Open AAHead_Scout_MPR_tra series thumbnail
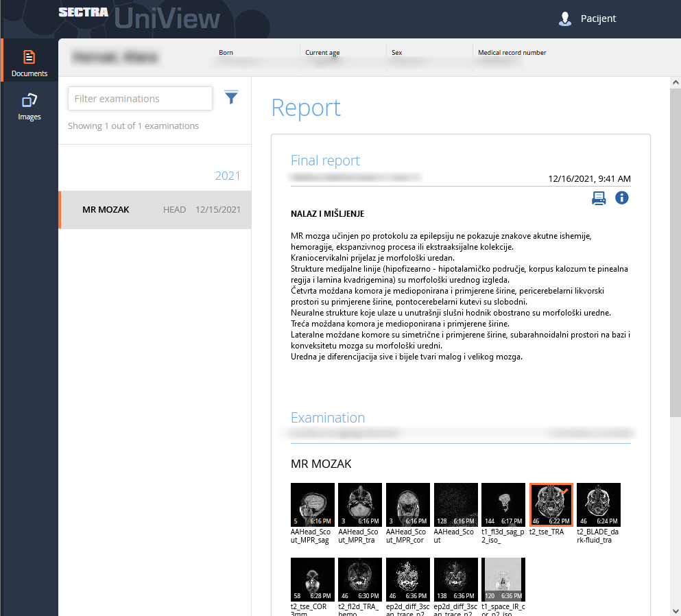Image resolution: width=681 pixels, height=616 pixels. [x=360, y=505]
